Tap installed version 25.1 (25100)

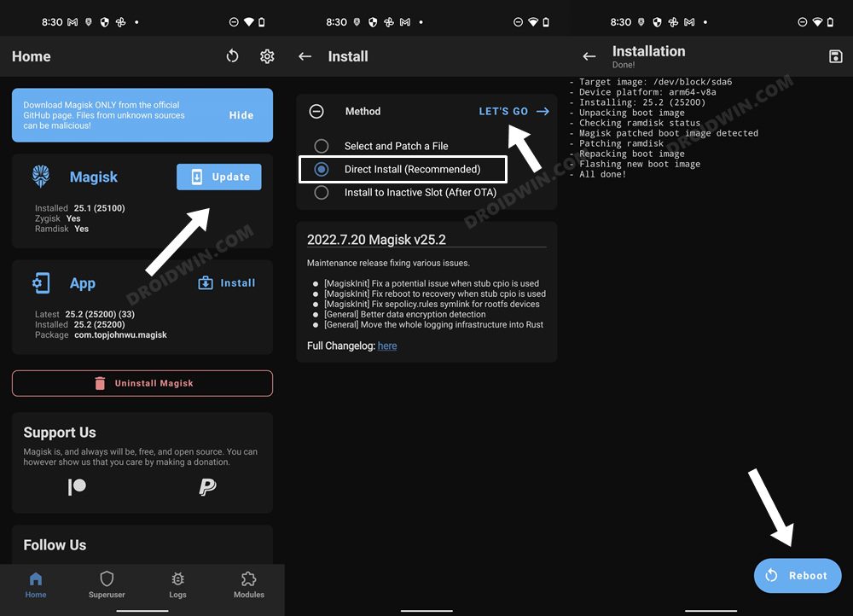(100, 208)
